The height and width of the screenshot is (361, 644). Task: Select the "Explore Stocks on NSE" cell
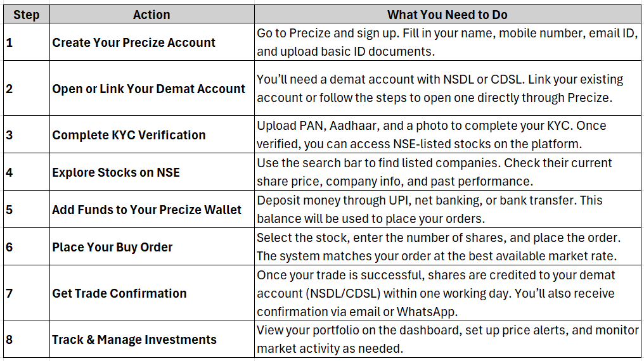116,172
